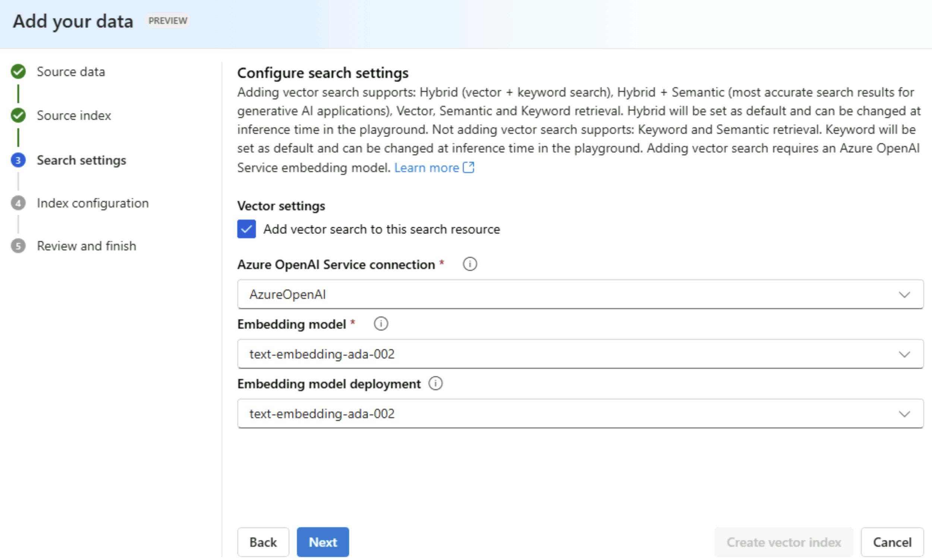Expand chevron on the AzureOpenAI connection field

point(904,294)
